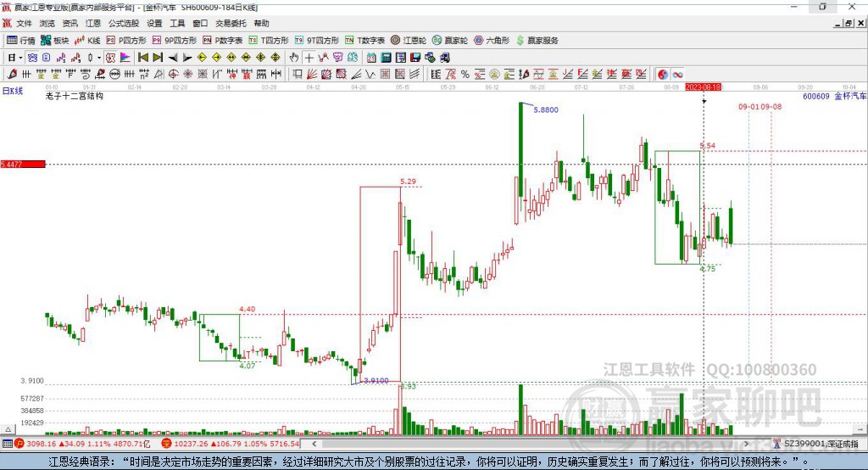Open the 六角形 tool
868x470 pixels.
pos(492,41)
